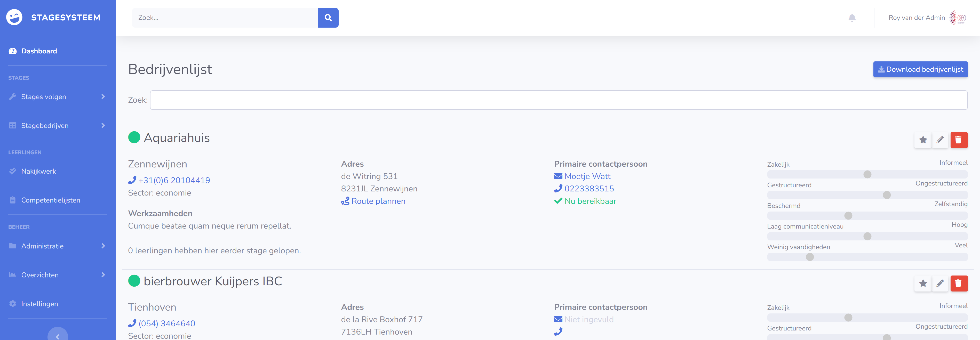980x340 pixels.
Task: Click the search magnifier button
Action: (x=328, y=18)
